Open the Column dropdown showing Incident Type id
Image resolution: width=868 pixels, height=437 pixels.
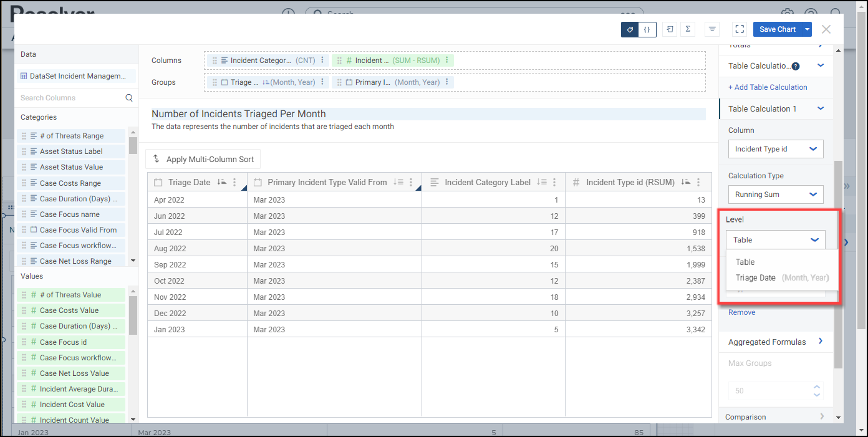776,149
